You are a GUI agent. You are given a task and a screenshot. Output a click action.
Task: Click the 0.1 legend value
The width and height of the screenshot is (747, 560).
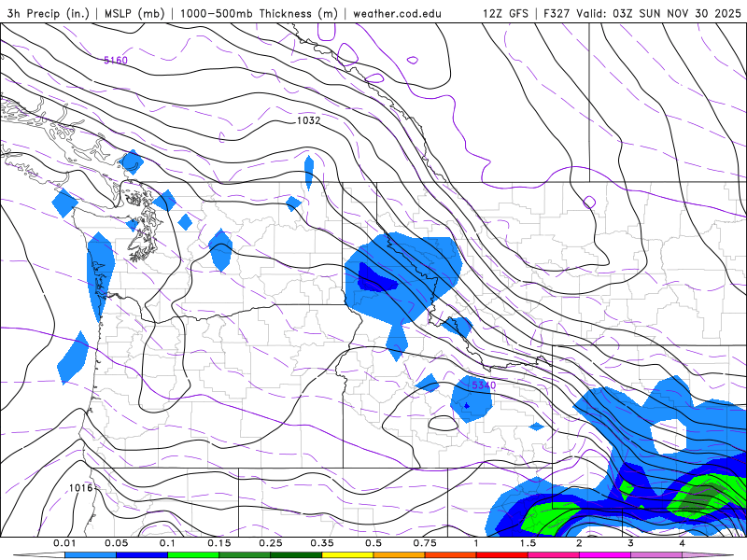pos(167,543)
